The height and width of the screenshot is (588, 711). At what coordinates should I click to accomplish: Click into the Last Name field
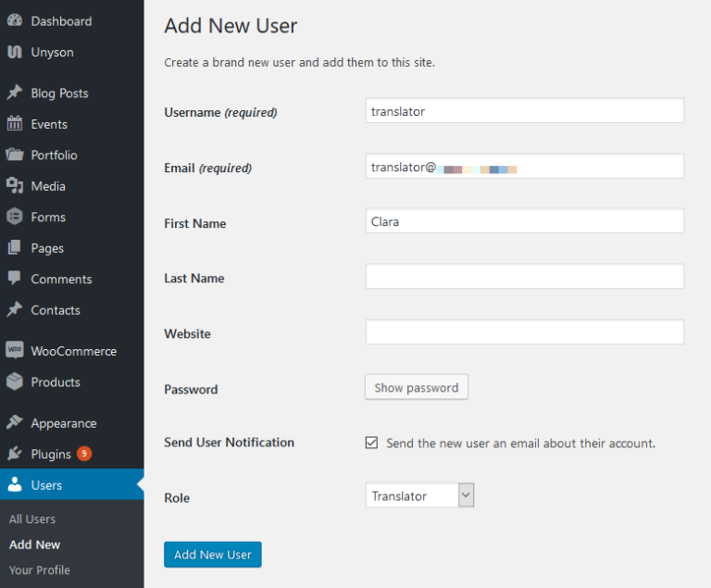524,277
